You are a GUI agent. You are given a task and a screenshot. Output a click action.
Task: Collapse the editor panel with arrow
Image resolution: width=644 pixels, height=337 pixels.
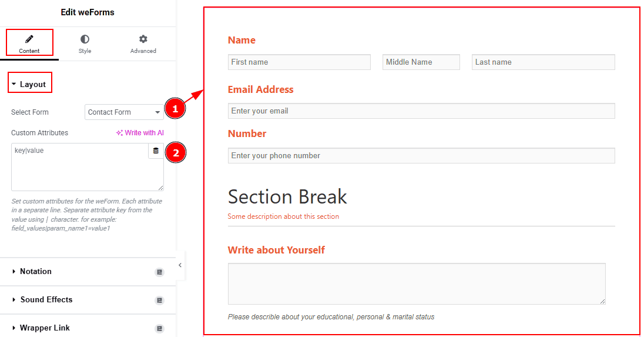180,265
